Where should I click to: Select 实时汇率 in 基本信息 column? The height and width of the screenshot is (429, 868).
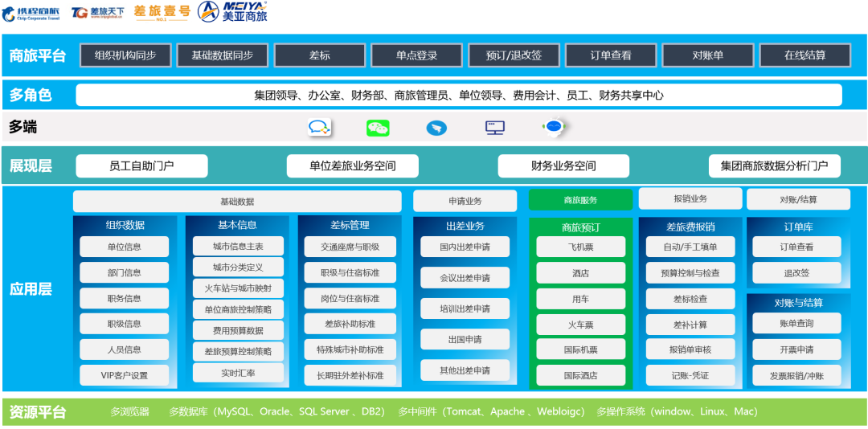coord(238,373)
